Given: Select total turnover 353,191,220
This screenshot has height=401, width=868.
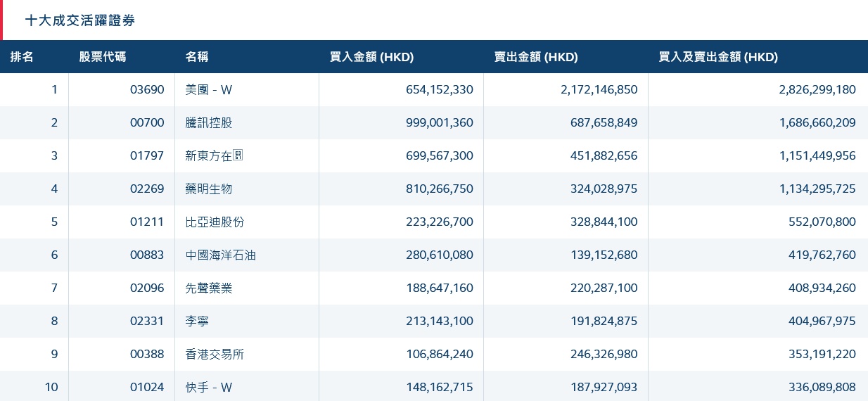Looking at the screenshot, I should pos(822,354).
